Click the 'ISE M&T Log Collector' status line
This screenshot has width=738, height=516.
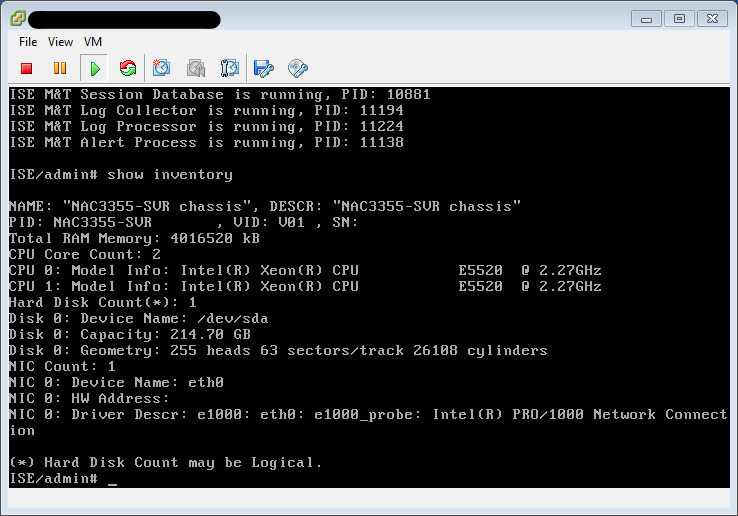coord(207,111)
